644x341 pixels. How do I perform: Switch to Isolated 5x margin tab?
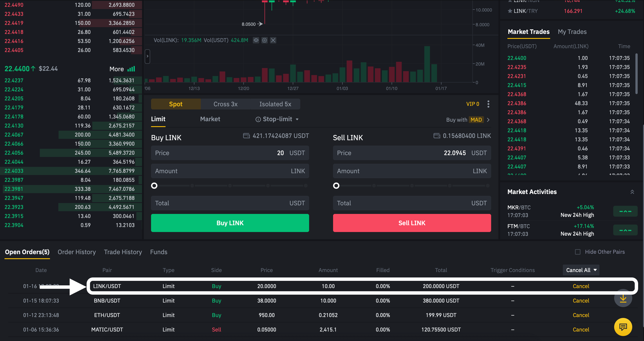point(275,104)
